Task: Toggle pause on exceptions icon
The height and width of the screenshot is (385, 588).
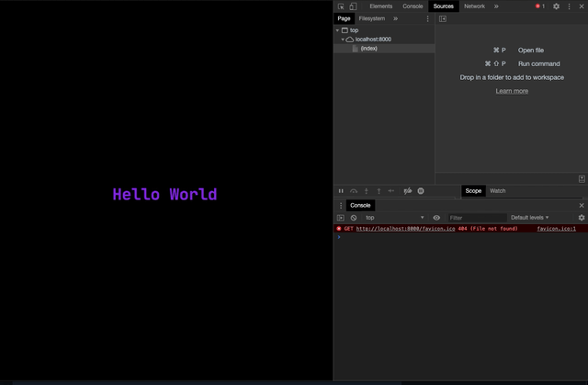Action: pos(421,191)
